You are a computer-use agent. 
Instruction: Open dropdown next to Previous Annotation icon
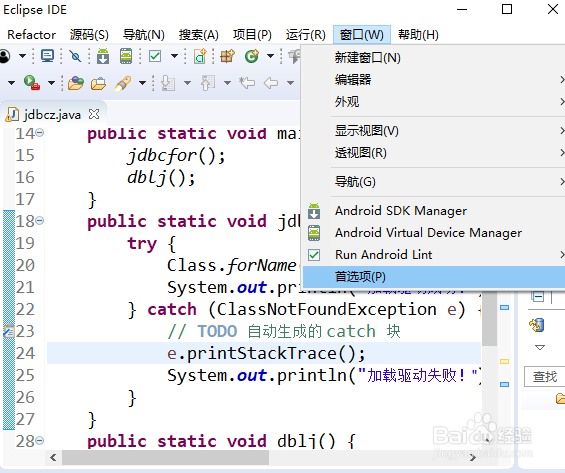[x=227, y=83]
